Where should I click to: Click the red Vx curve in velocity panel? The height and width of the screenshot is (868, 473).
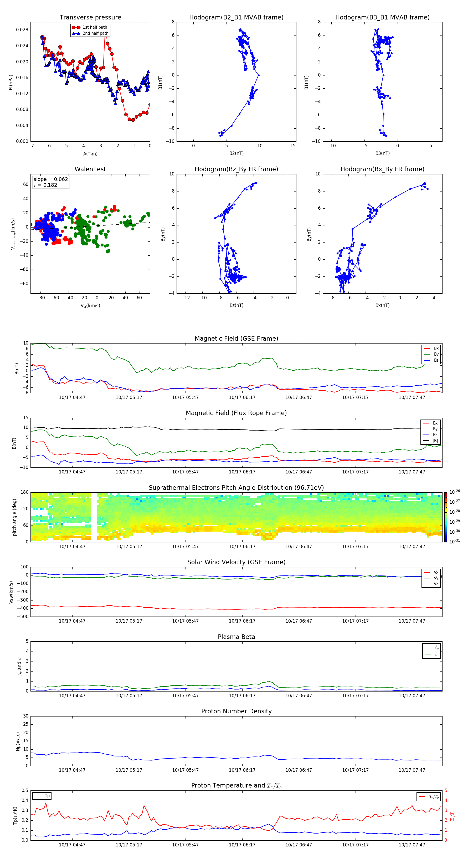(236, 609)
